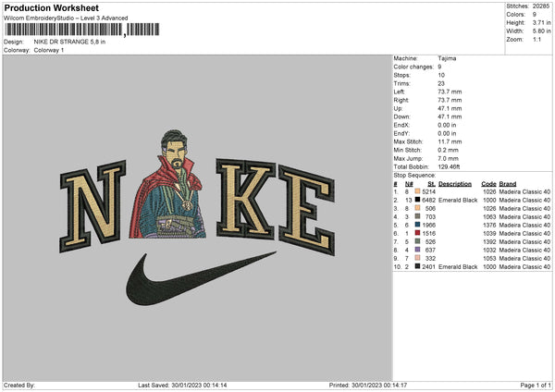This screenshot has width=555, height=392.
Task: Click the Height value '3.71 in'
Action: pos(541,22)
